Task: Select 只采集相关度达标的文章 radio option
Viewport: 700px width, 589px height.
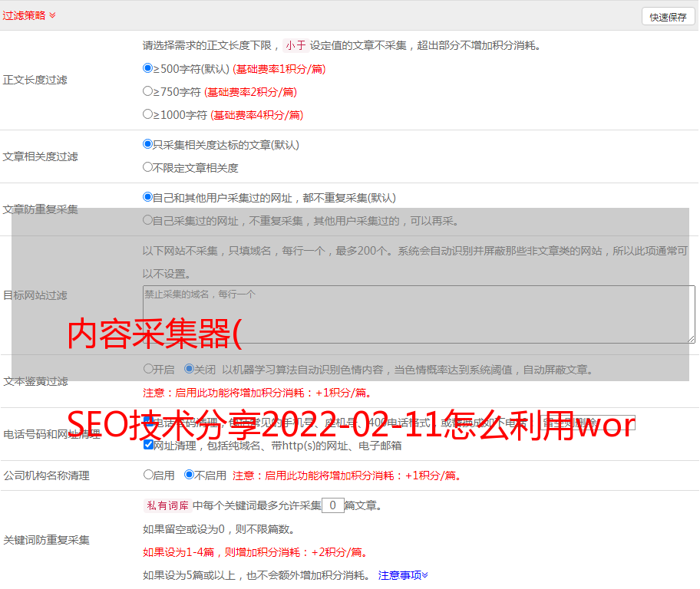Action: click(x=147, y=144)
